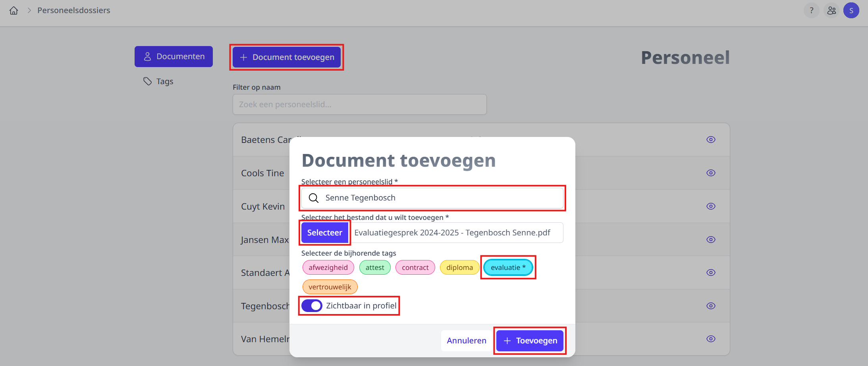Open help with the question mark icon

click(811, 10)
